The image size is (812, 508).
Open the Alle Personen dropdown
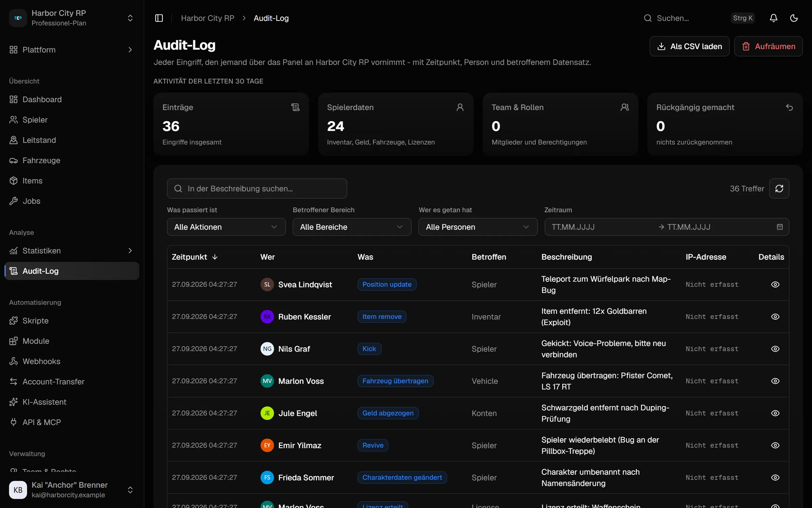point(478,227)
